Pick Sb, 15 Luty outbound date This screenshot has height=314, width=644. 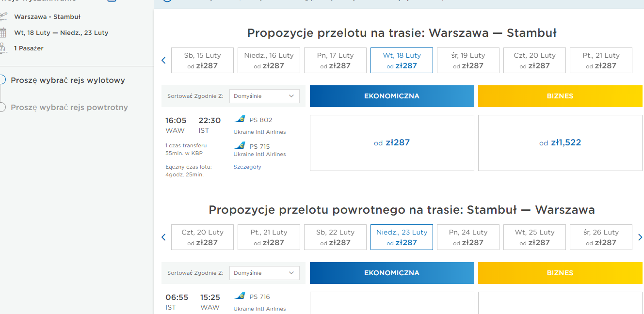point(202,61)
